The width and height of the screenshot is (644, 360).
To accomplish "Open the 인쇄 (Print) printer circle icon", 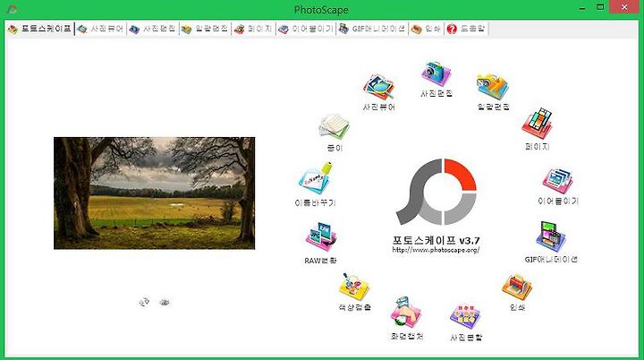I will click(x=517, y=287).
